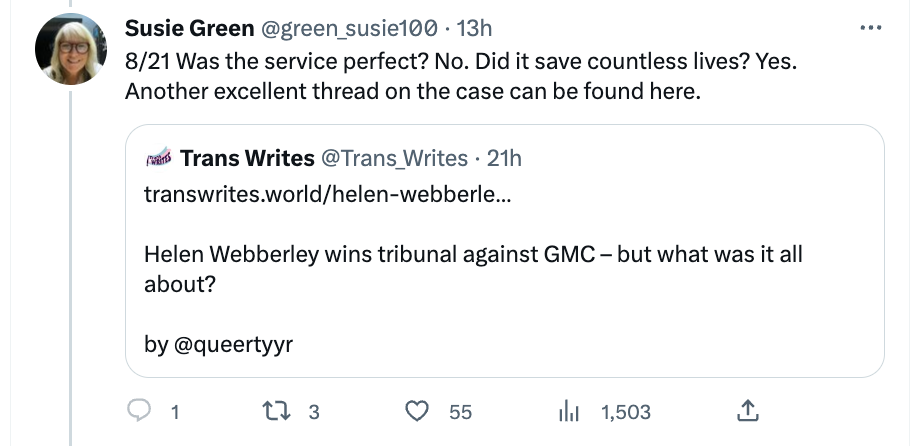Click the main tweet text starting 8/21
914x446 pixels.
[x=460, y=76]
